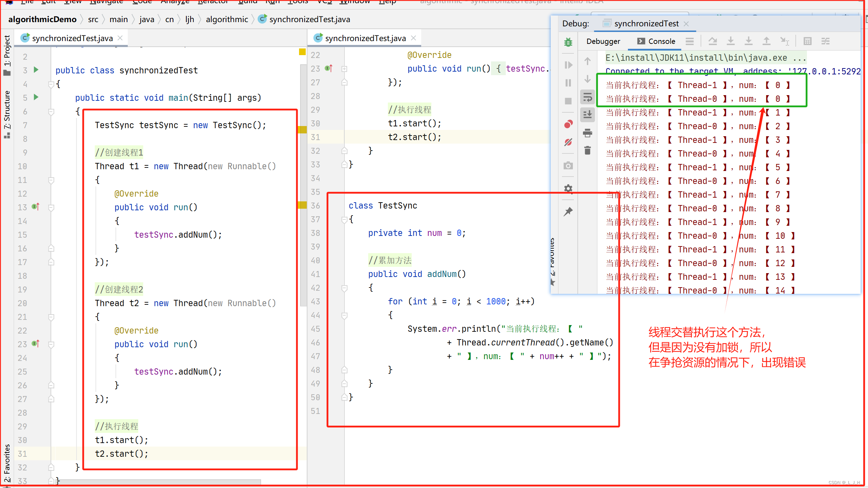This screenshot has height=488, width=868.
Task: Click the Resume Program icon in Debug panel
Action: point(568,65)
